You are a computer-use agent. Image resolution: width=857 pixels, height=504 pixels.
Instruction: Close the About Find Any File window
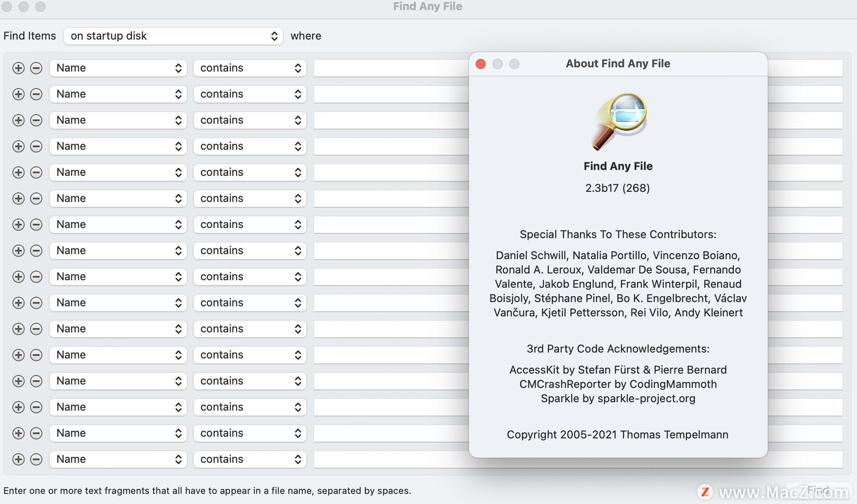(481, 64)
